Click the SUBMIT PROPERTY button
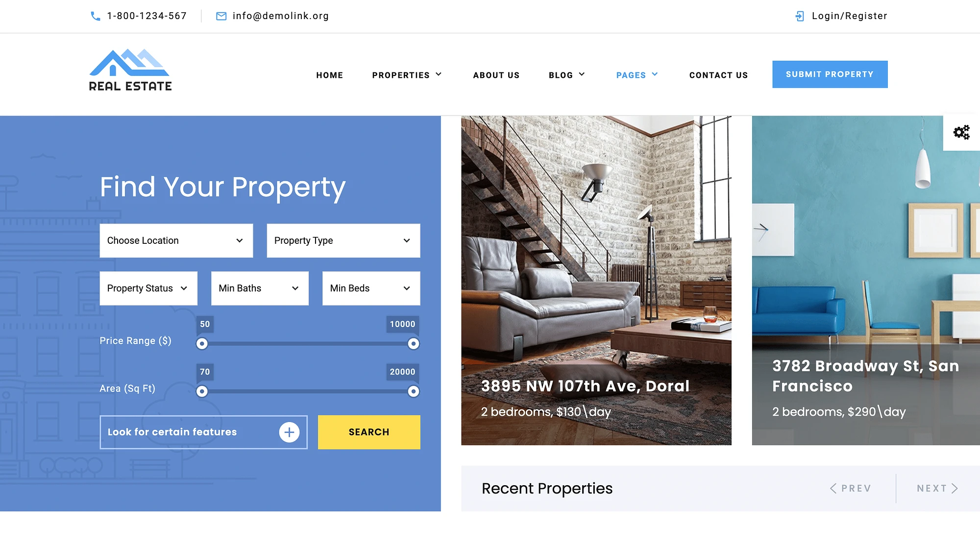Screen dimensions: 980x540 point(830,74)
